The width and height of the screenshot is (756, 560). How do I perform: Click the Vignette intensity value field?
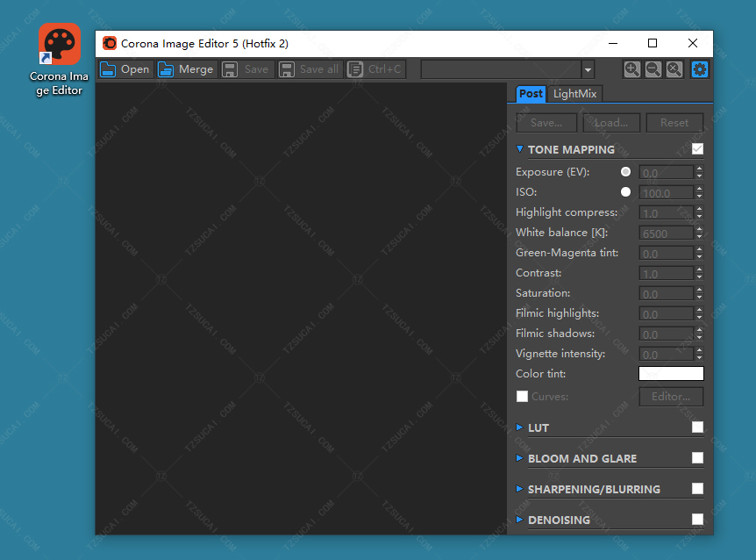tap(667, 355)
